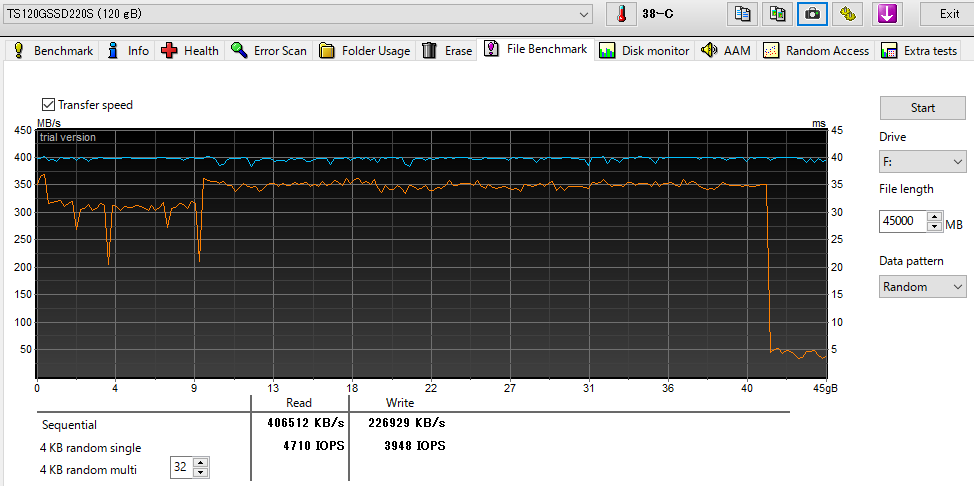This screenshot has width=974, height=486.
Task: Switch to the Error Scan tab
Action: (x=268, y=51)
